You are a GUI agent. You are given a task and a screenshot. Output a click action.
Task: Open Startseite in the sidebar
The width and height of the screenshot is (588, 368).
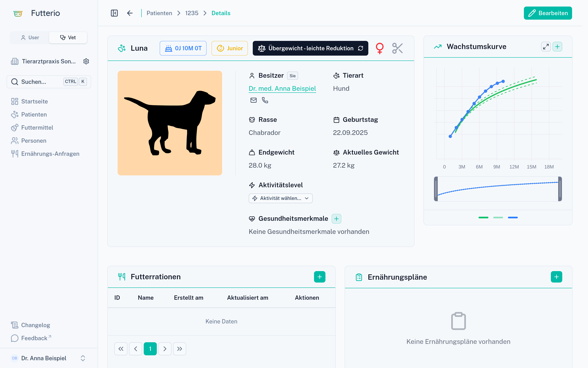pos(35,101)
